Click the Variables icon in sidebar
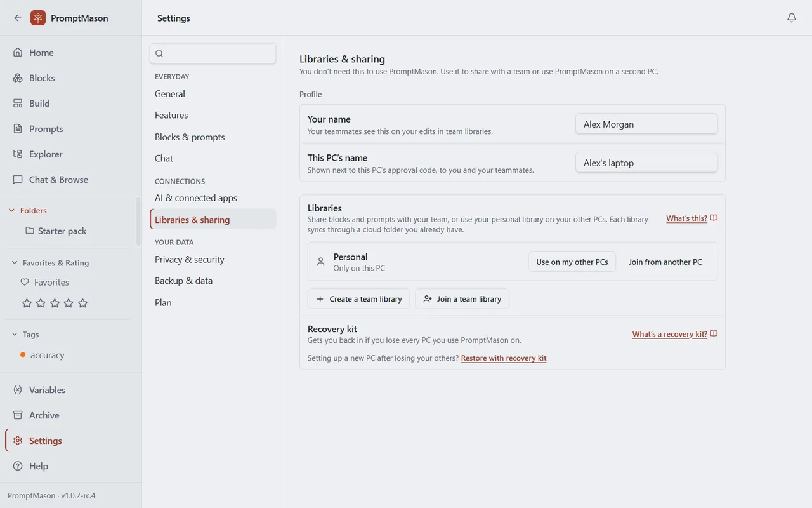Screen dimensions: 812x508 [x=18, y=390]
